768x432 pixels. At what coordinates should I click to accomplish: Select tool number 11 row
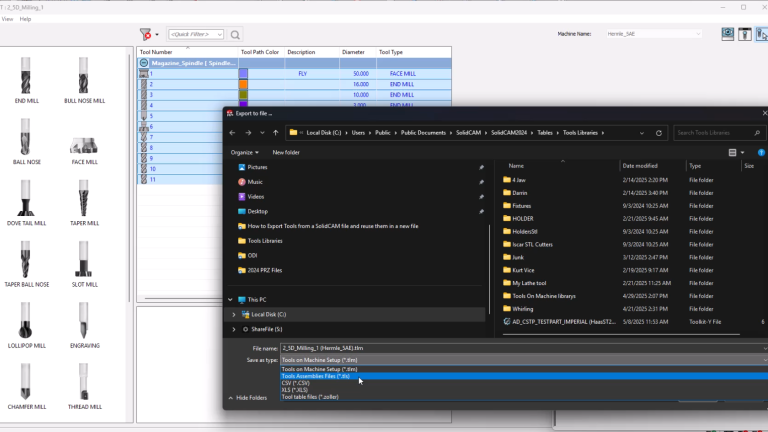coord(180,180)
